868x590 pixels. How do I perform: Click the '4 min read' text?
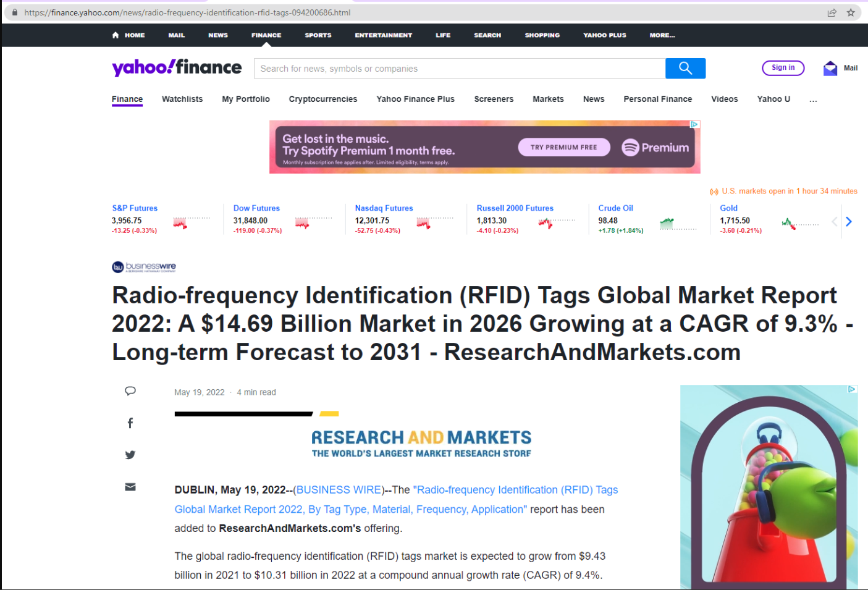(x=256, y=392)
